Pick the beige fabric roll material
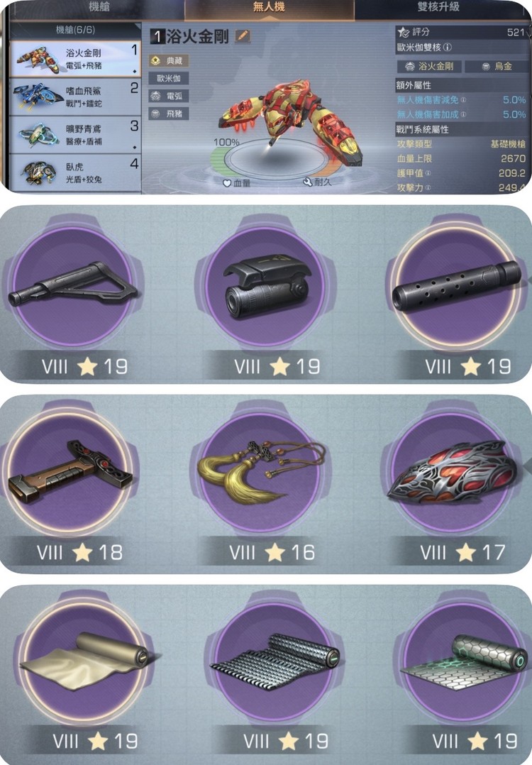The image size is (532, 765). pyautogui.click(x=85, y=661)
